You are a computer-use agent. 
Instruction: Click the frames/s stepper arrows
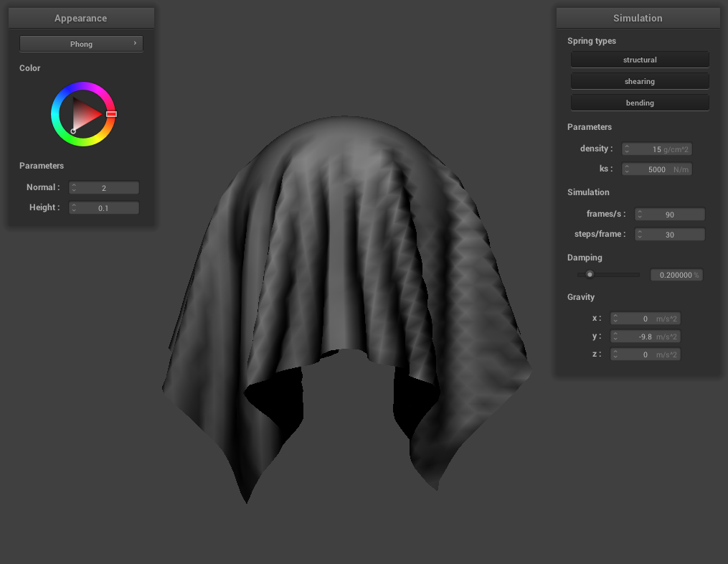[x=640, y=215]
